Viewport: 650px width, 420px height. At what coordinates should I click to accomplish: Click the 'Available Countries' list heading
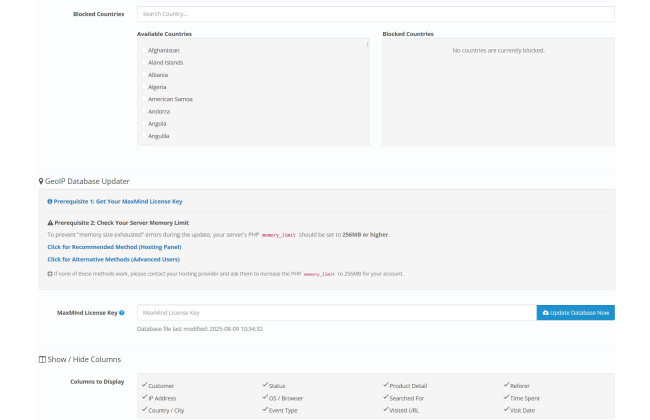(164, 34)
